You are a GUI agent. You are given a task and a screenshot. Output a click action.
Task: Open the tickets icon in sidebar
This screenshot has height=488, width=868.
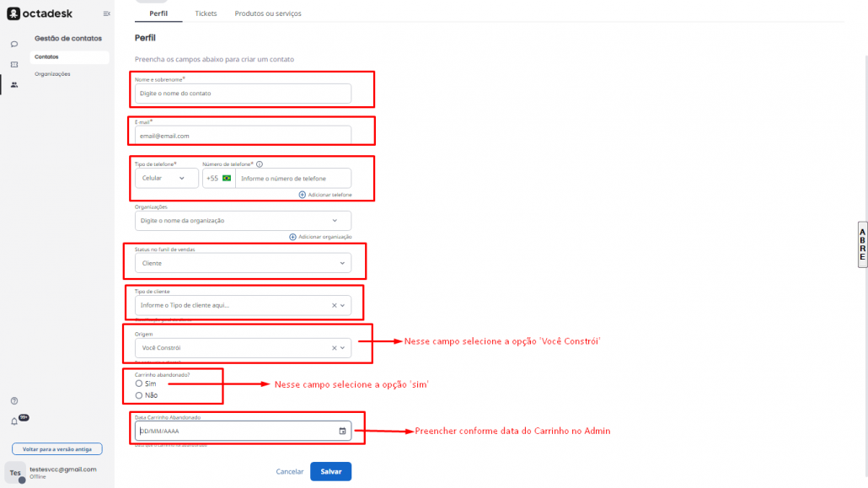tap(14, 64)
